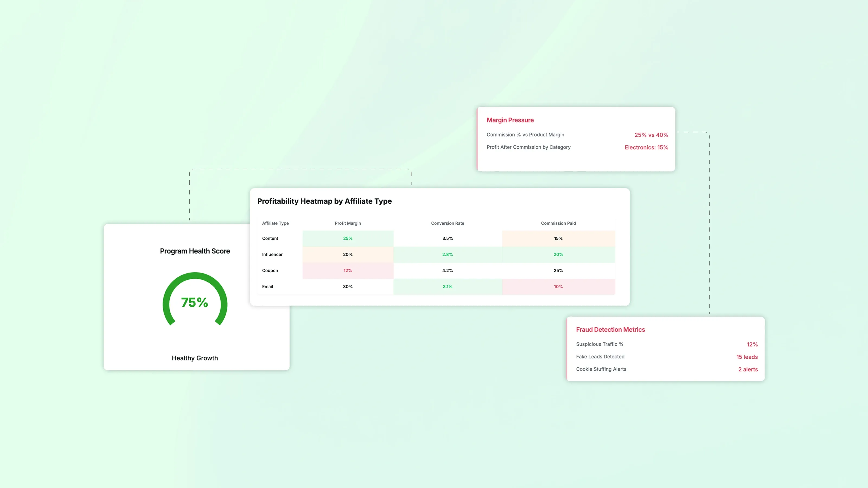Click the 25% vs 40% commission value

point(651,135)
